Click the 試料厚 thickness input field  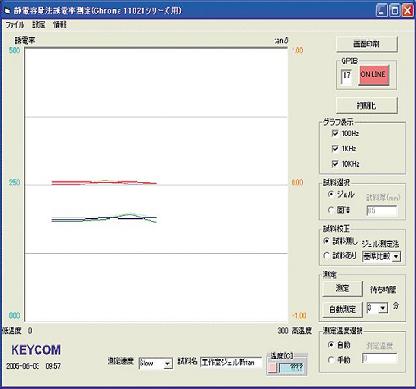(x=382, y=211)
